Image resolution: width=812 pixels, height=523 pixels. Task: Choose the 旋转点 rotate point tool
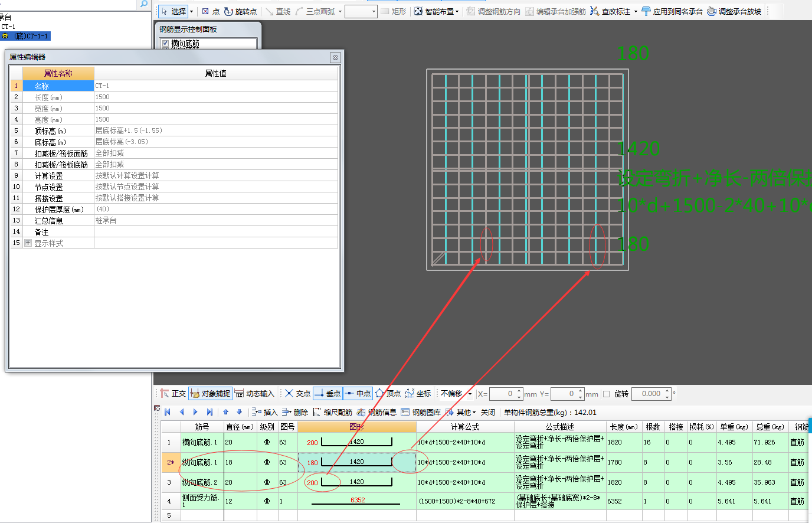(240, 11)
